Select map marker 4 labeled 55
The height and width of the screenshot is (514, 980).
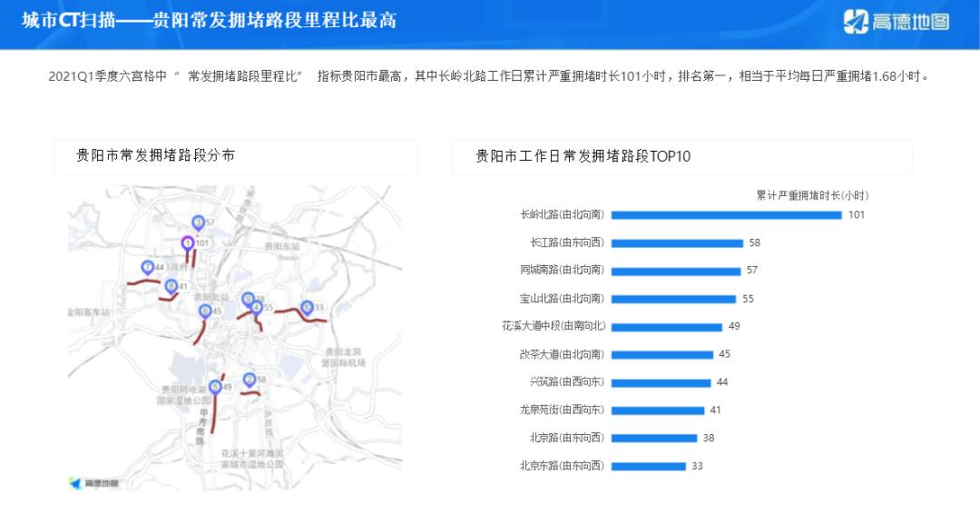[x=256, y=308]
